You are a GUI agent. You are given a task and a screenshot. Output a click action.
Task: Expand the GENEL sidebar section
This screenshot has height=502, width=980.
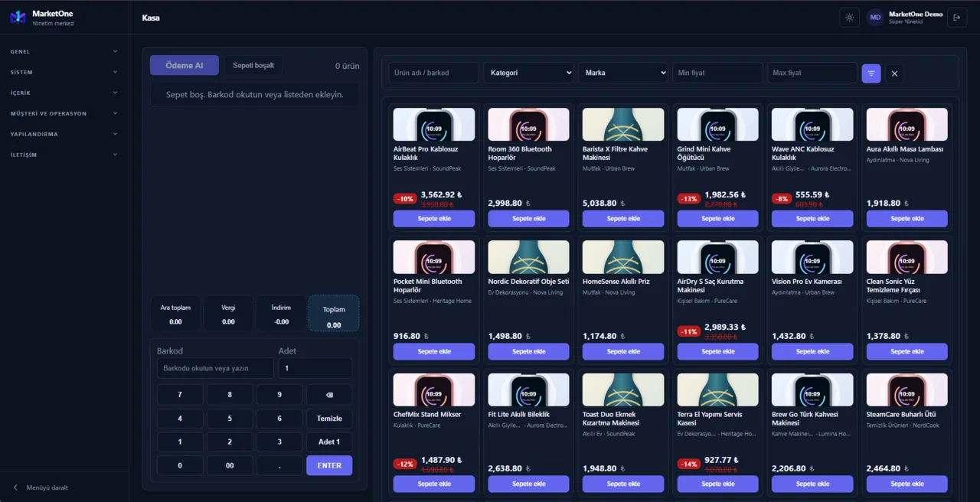coord(64,51)
